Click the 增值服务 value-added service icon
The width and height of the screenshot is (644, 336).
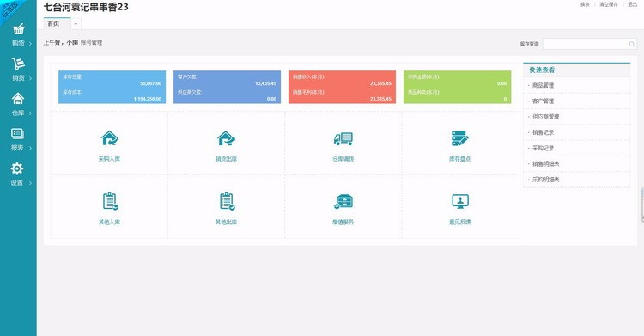(343, 202)
